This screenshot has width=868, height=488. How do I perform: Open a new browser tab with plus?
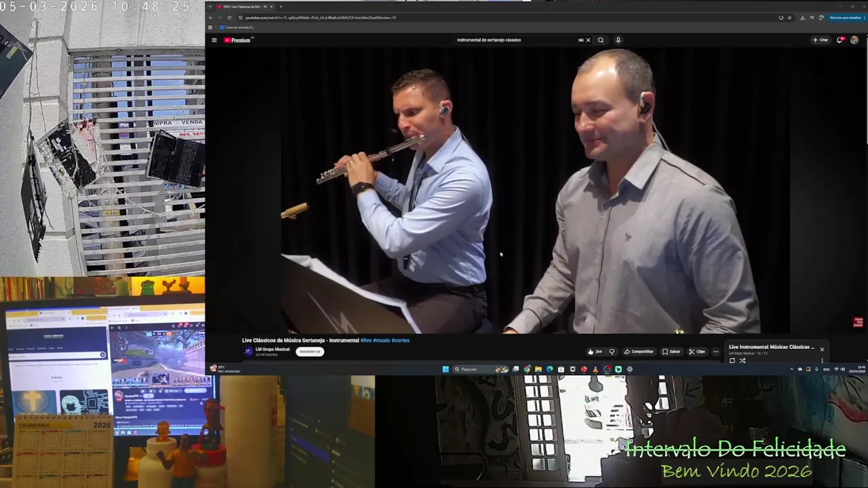pos(281,7)
